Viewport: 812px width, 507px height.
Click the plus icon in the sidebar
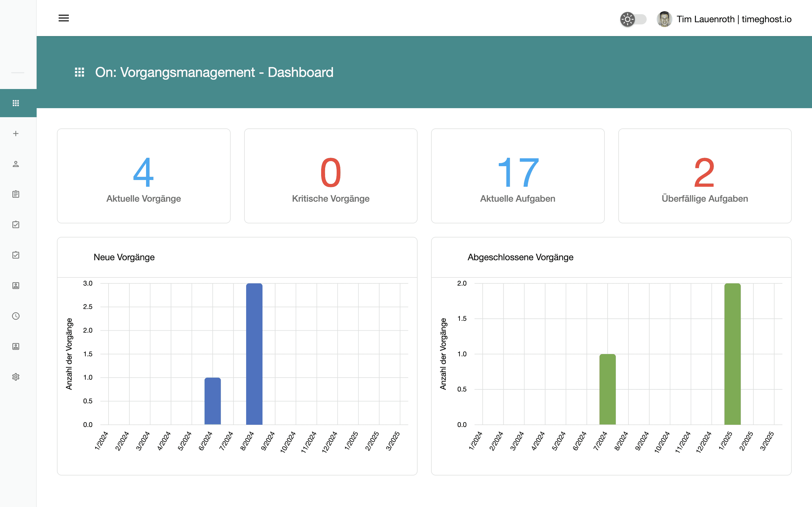coord(16,134)
